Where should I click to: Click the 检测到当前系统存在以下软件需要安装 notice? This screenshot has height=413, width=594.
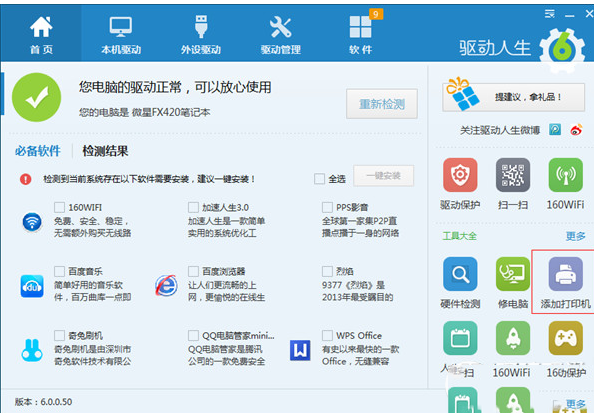coord(149,179)
